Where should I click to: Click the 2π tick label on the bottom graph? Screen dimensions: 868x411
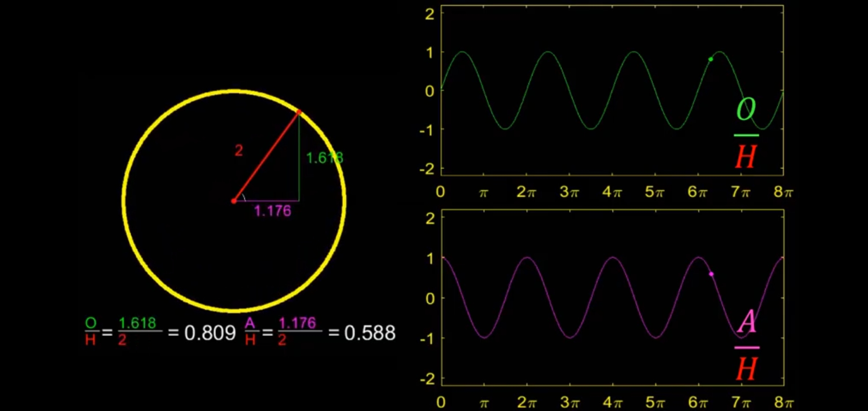tap(527, 402)
